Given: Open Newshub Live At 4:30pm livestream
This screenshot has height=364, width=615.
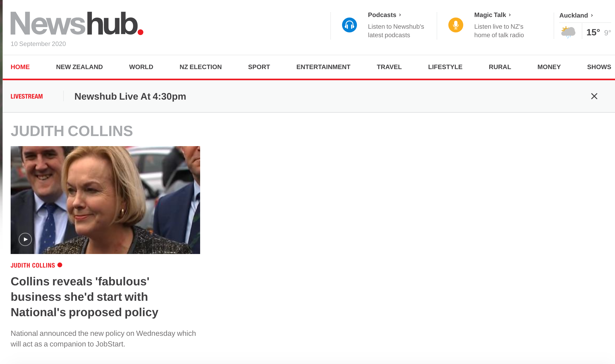Looking at the screenshot, I should click(130, 96).
